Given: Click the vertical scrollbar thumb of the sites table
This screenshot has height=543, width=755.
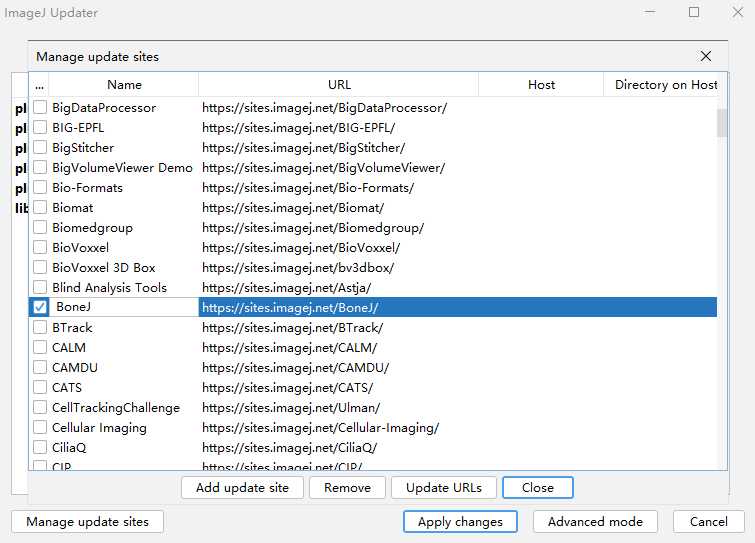Looking at the screenshot, I should [x=722, y=123].
